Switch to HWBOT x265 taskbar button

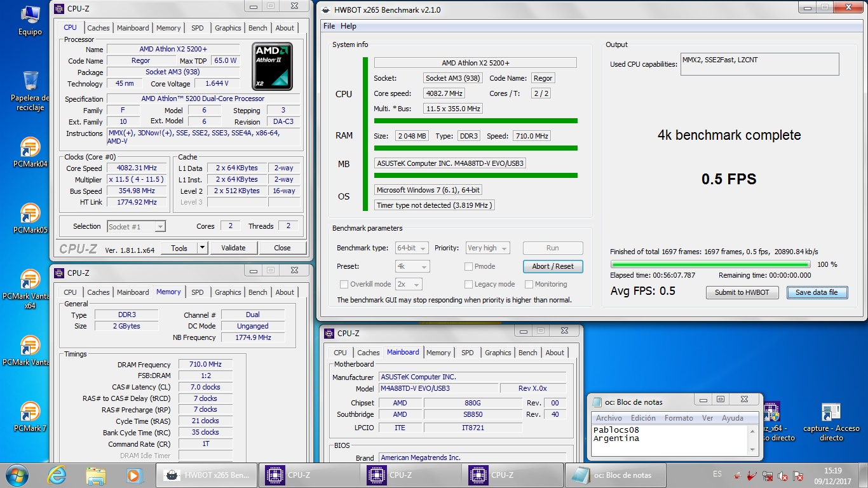coord(207,475)
